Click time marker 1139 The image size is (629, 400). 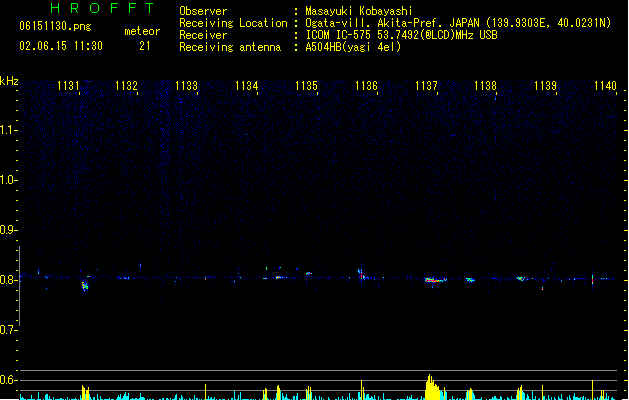coord(546,86)
